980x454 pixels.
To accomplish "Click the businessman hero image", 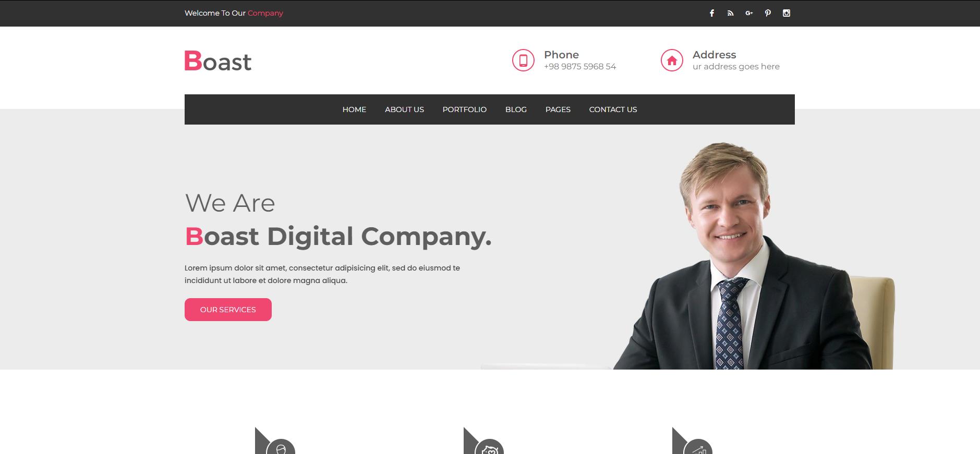I will tap(754, 255).
